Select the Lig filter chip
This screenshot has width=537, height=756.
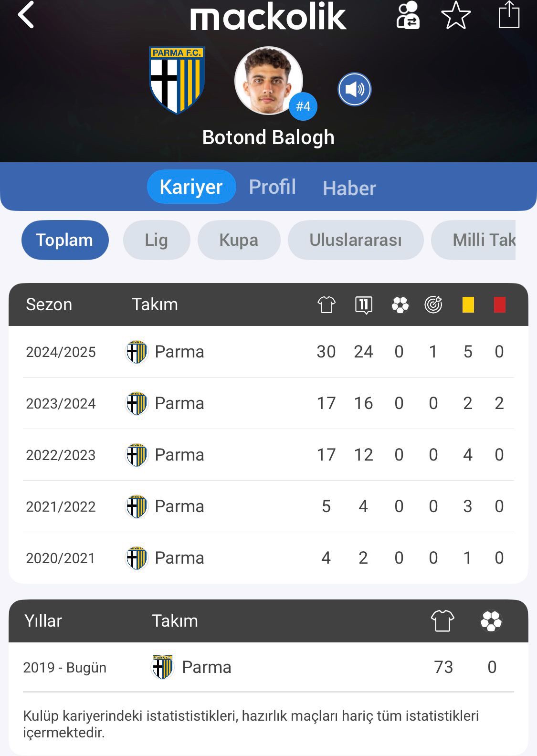(157, 240)
